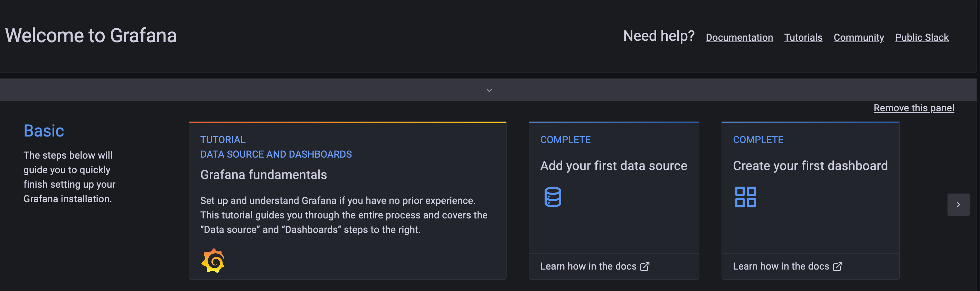Select the Create your first dashboard heading
The height and width of the screenshot is (291, 980).
(810, 166)
